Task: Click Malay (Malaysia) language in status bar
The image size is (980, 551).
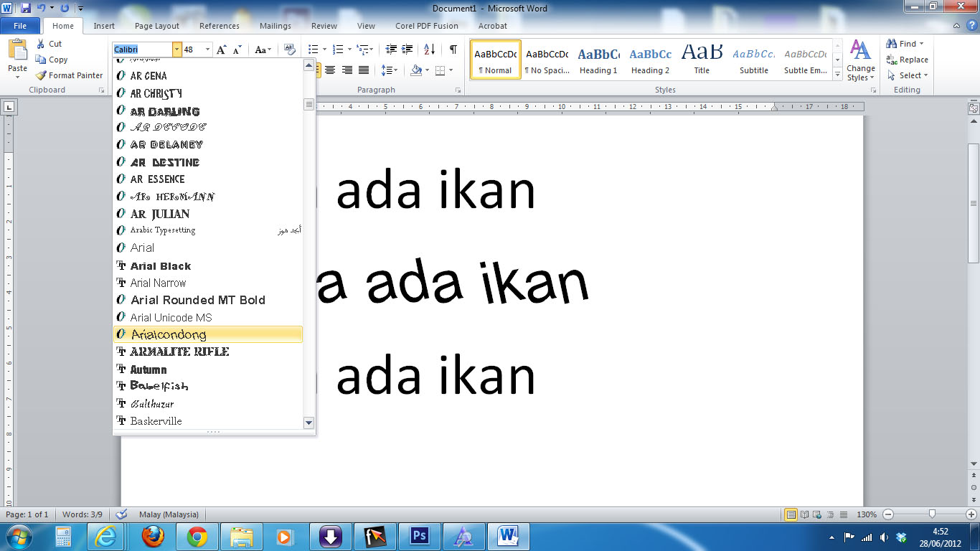Action: pyautogui.click(x=169, y=514)
